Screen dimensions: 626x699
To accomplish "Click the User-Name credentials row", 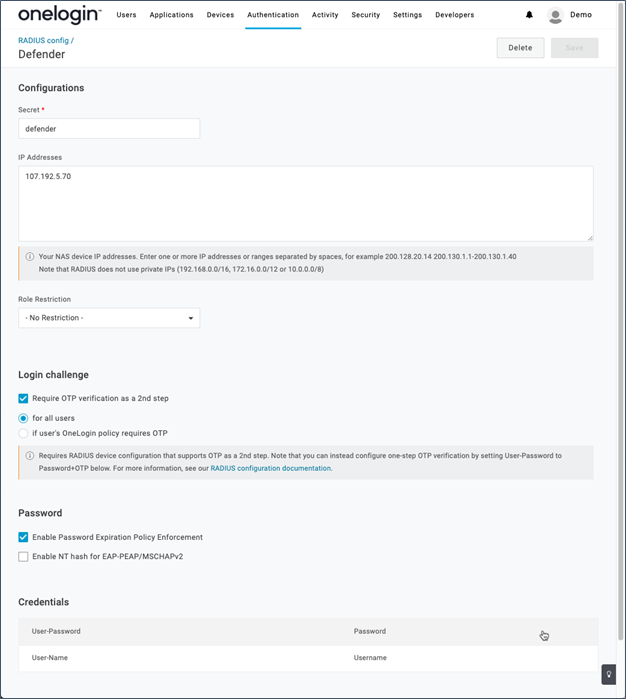I will coord(308,658).
